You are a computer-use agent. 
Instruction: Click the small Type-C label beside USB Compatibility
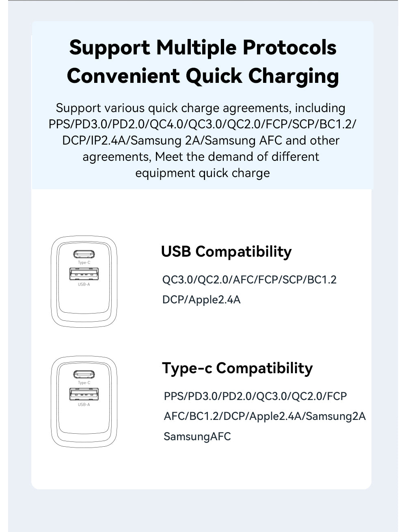tap(84, 263)
